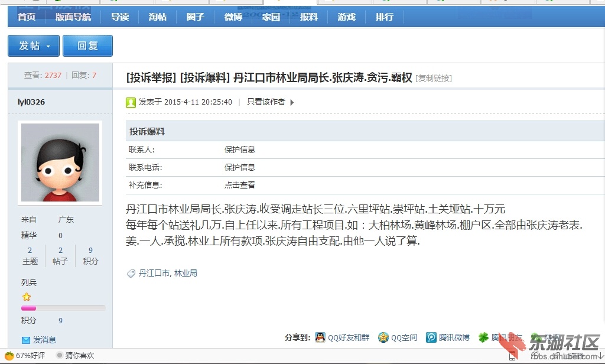The image size is (605, 364).
Task: Click the post date 2015-4-11 20:25:40
Action: (198, 102)
